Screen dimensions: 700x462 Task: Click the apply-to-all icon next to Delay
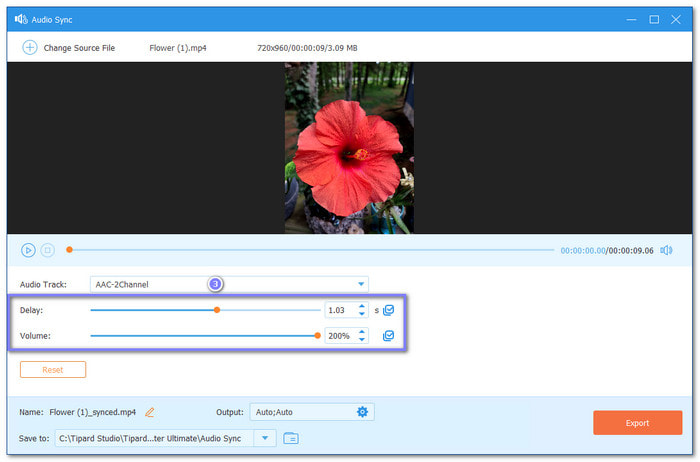point(389,310)
